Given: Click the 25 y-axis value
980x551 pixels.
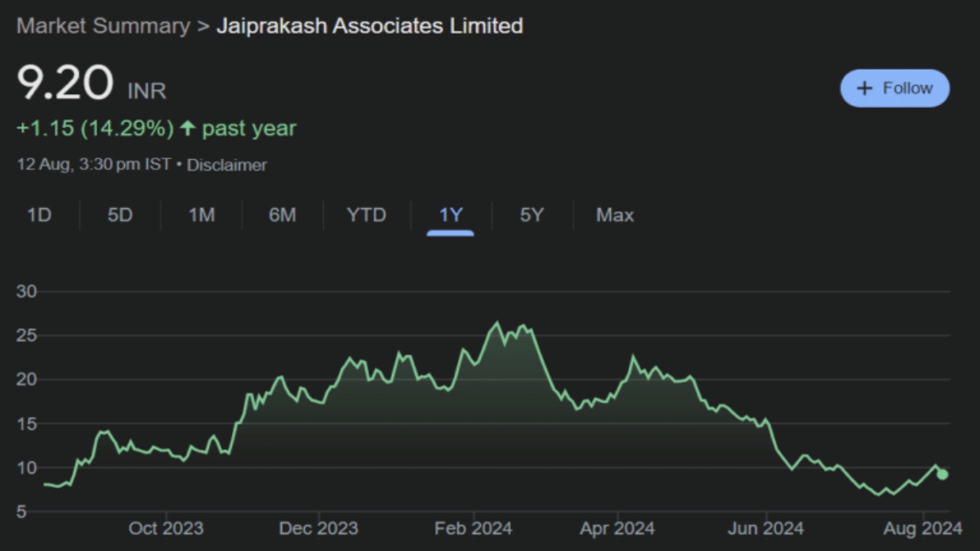Looking at the screenshot, I should click(x=26, y=336).
